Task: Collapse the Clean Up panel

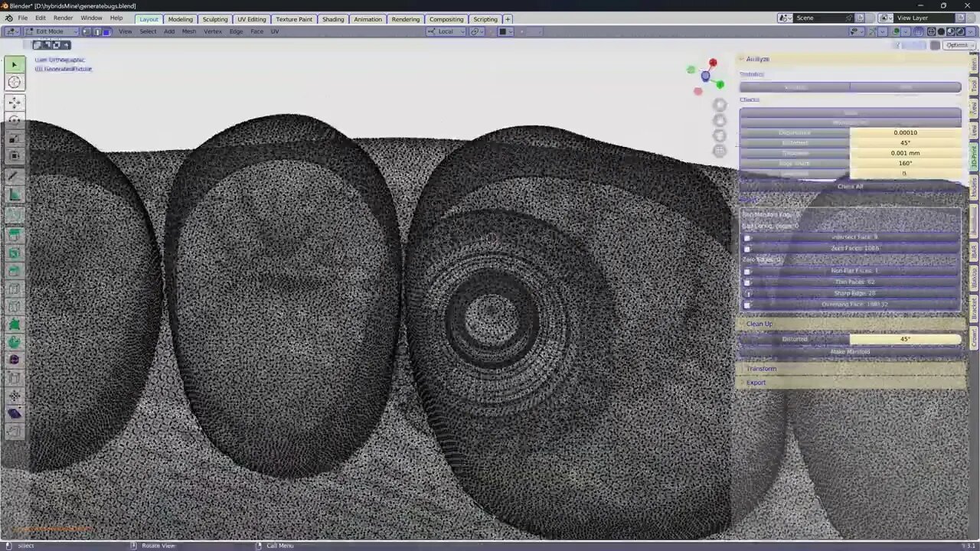Action: coord(759,324)
